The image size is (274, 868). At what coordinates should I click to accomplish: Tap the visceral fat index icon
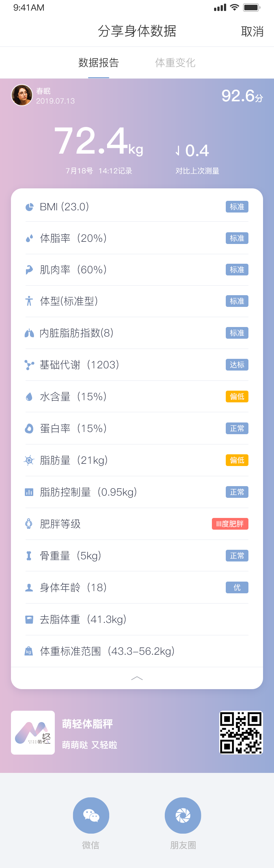[29, 333]
